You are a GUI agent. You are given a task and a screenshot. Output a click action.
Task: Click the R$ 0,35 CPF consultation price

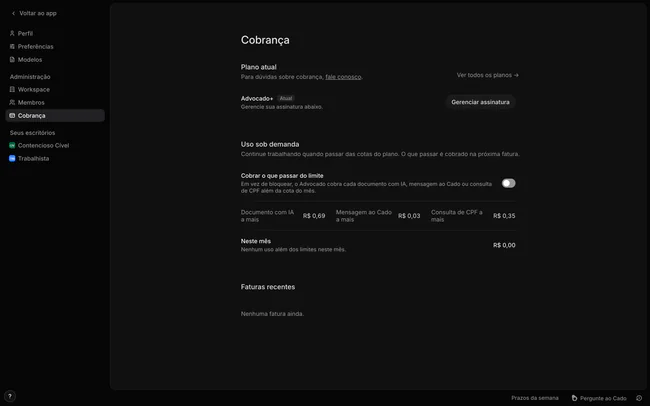504,216
